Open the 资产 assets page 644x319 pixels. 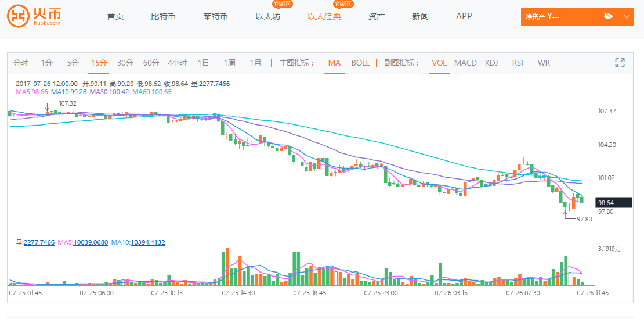point(377,16)
